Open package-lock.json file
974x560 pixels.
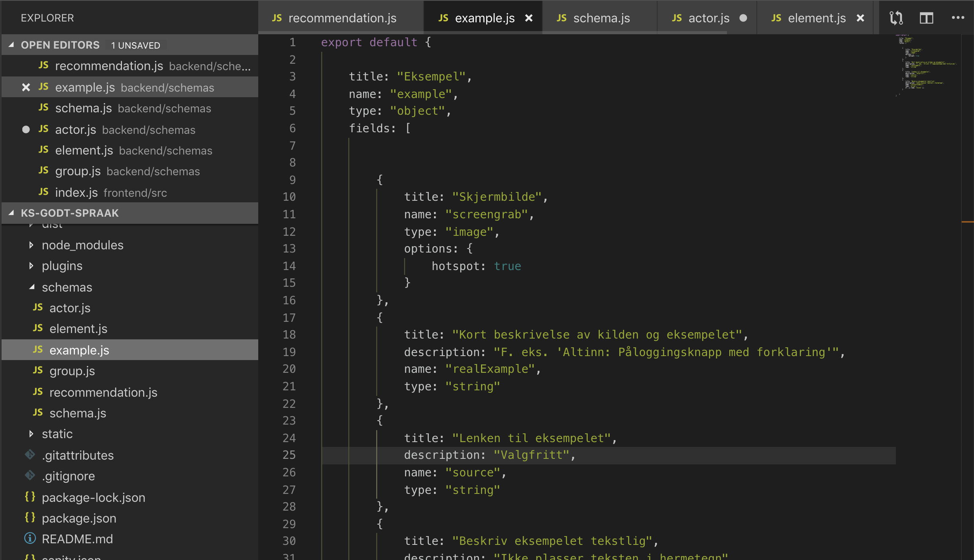point(130,497)
